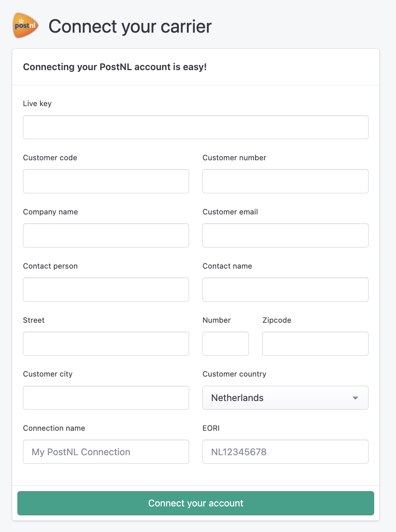Screen dimensions: 396x532
Task: Click the Customer city field
Action: 106,398
